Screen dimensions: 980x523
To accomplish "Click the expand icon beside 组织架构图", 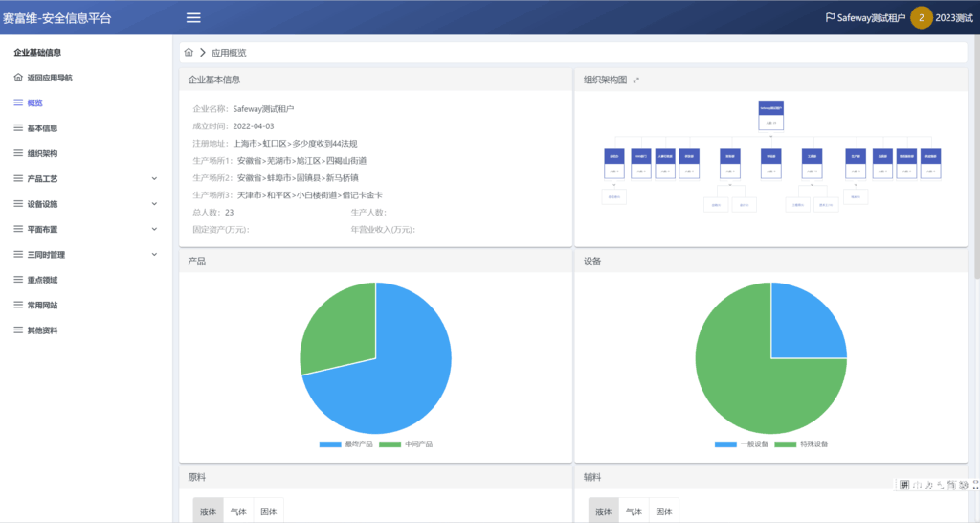I will [636, 80].
